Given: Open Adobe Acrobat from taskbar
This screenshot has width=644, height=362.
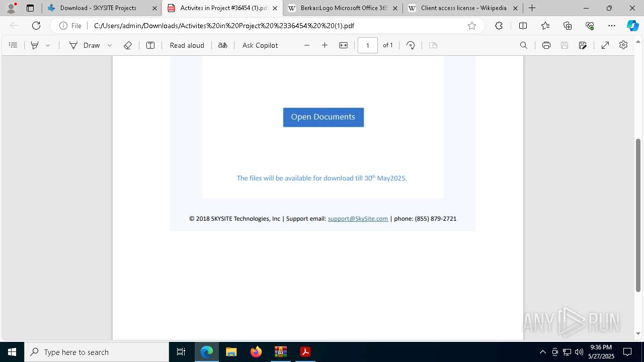Looking at the screenshot, I should 305,352.
